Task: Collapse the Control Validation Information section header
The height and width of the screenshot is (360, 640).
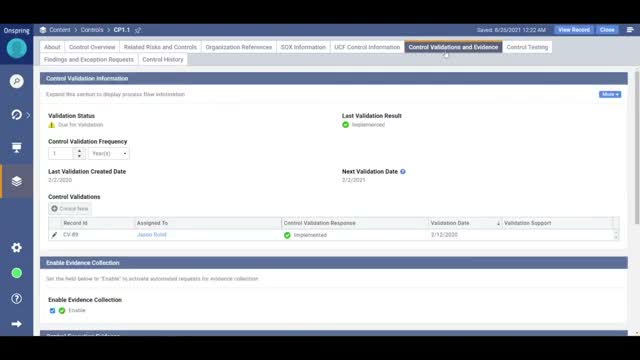Action: point(333,78)
